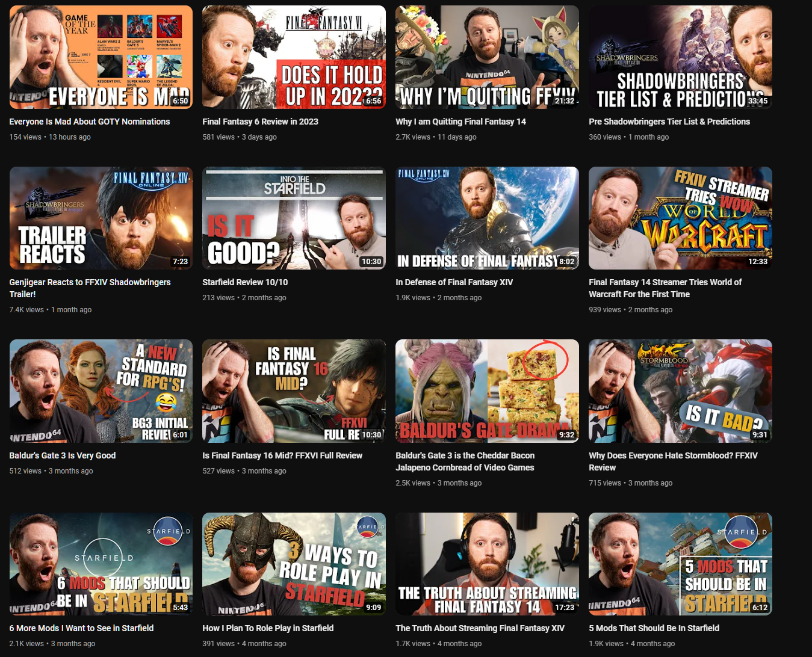
Task: Open the Baldur's Gate Drama cornbread thumbnail
Action: 487,391
